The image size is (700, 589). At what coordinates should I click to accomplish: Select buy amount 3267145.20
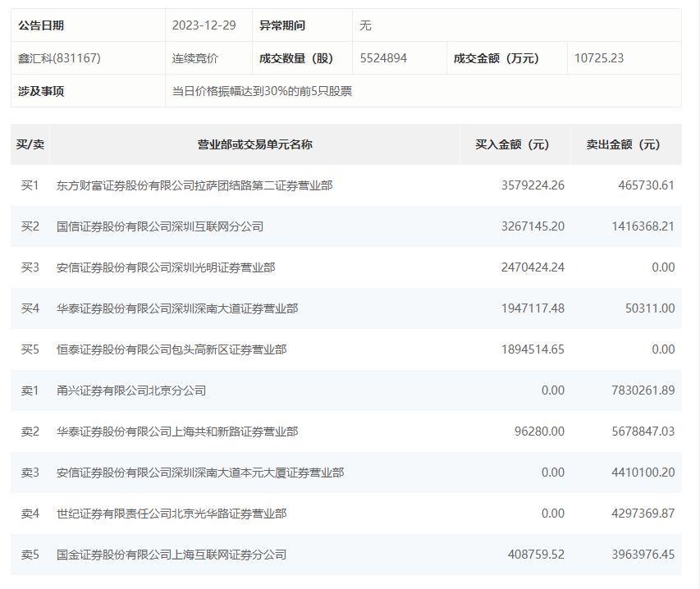click(x=533, y=226)
